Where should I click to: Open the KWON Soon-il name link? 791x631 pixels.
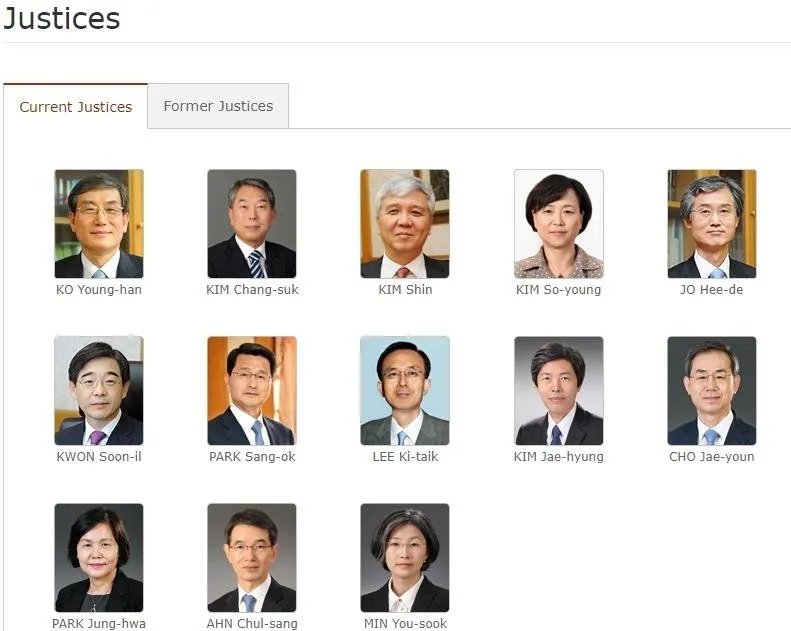(99, 456)
